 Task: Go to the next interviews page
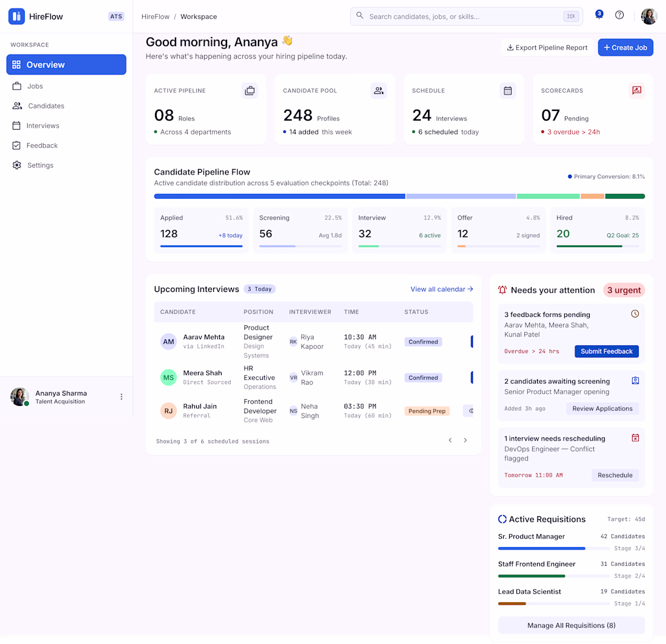click(465, 440)
